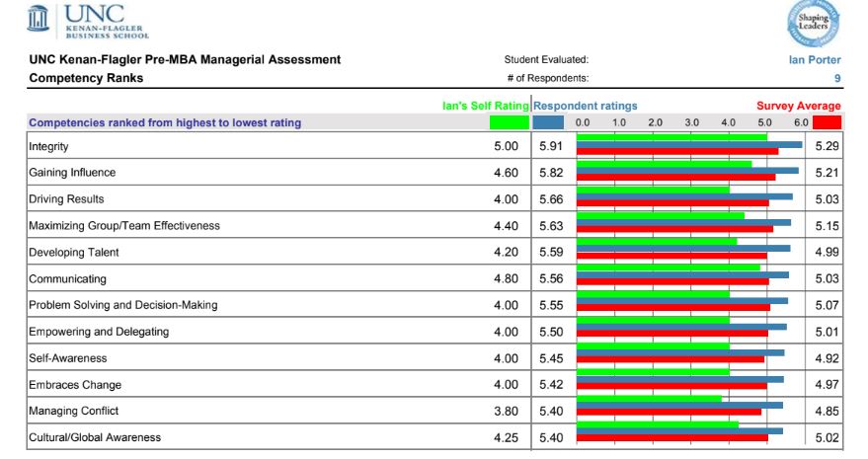Viewport: 868px width, 459px height.
Task: Click Maximizing Group/Team respondent rating 5.63
Action: [x=551, y=226]
